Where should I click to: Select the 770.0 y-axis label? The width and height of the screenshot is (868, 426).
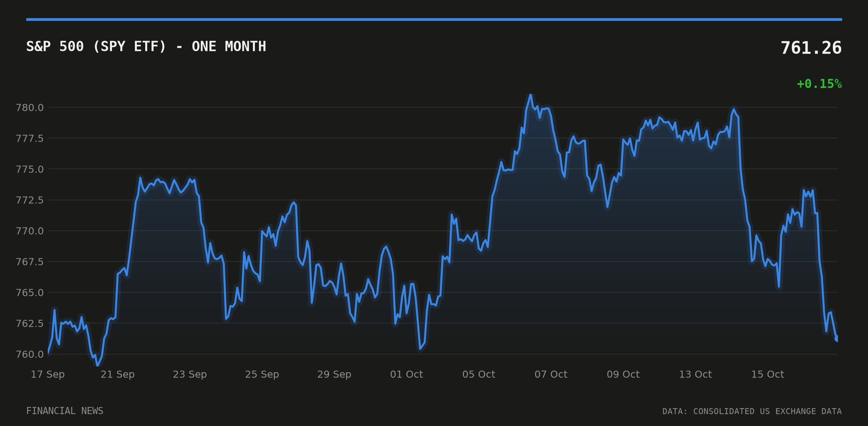coord(30,231)
